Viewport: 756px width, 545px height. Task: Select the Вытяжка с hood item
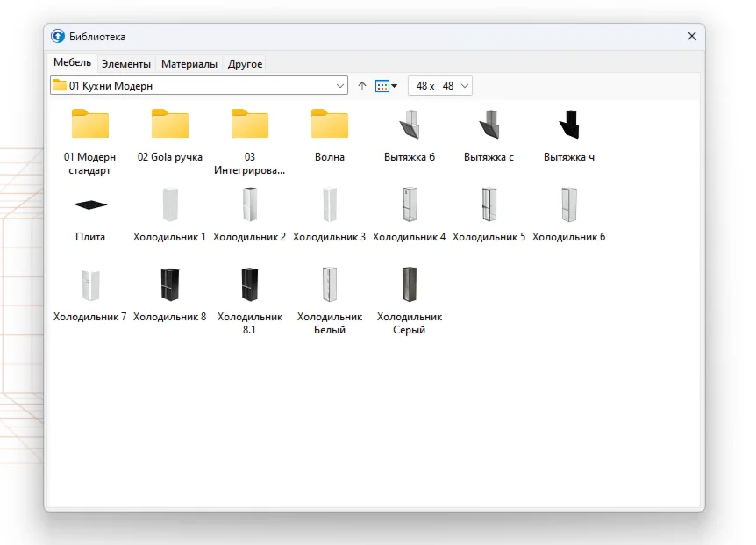click(489, 126)
